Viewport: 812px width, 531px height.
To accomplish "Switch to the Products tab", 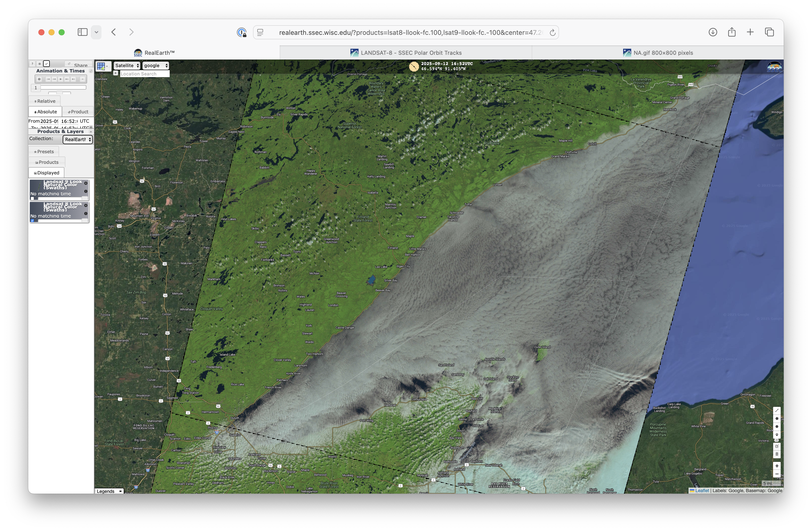I will click(x=47, y=162).
